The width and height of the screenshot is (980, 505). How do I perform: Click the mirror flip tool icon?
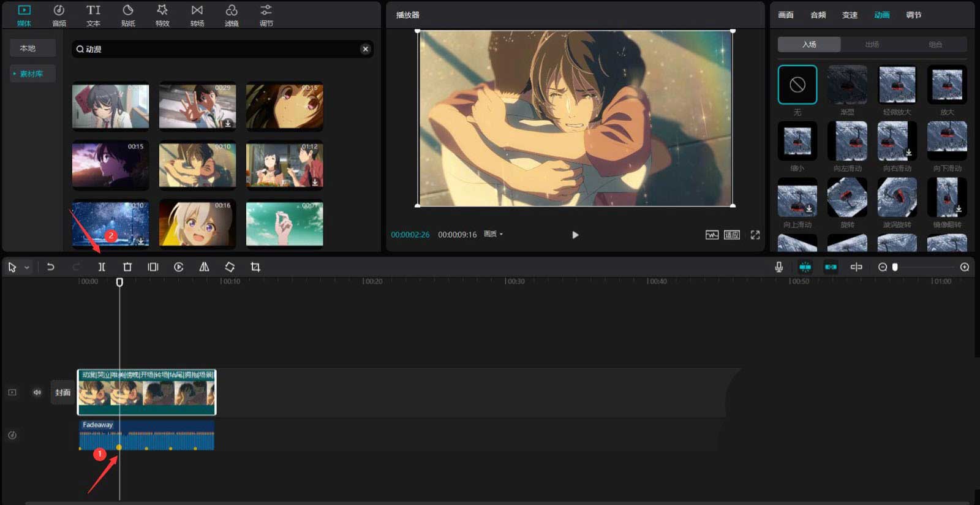[x=204, y=267]
